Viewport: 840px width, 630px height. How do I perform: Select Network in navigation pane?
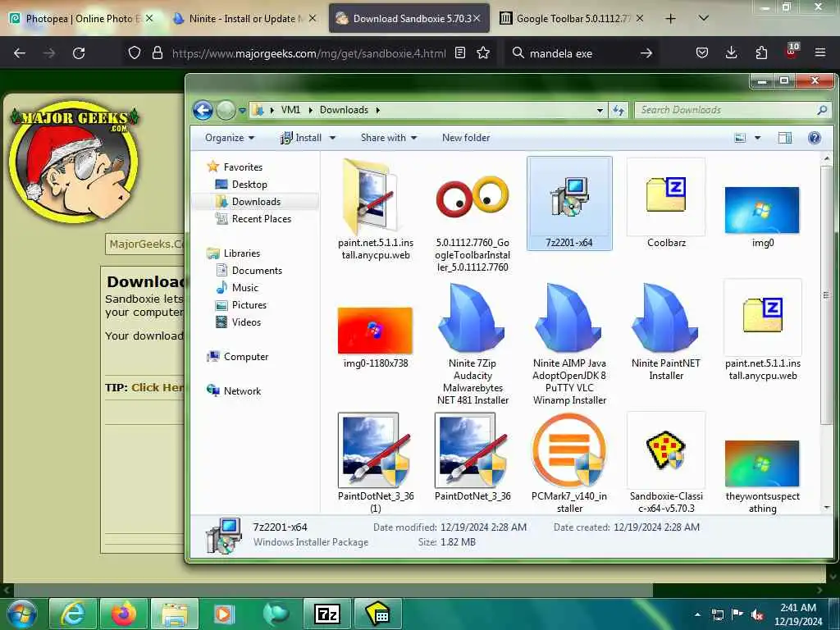point(234,391)
